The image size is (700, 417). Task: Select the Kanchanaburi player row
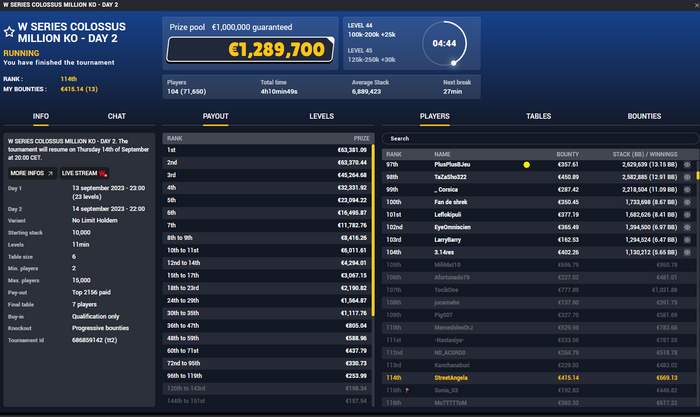tap(537, 365)
